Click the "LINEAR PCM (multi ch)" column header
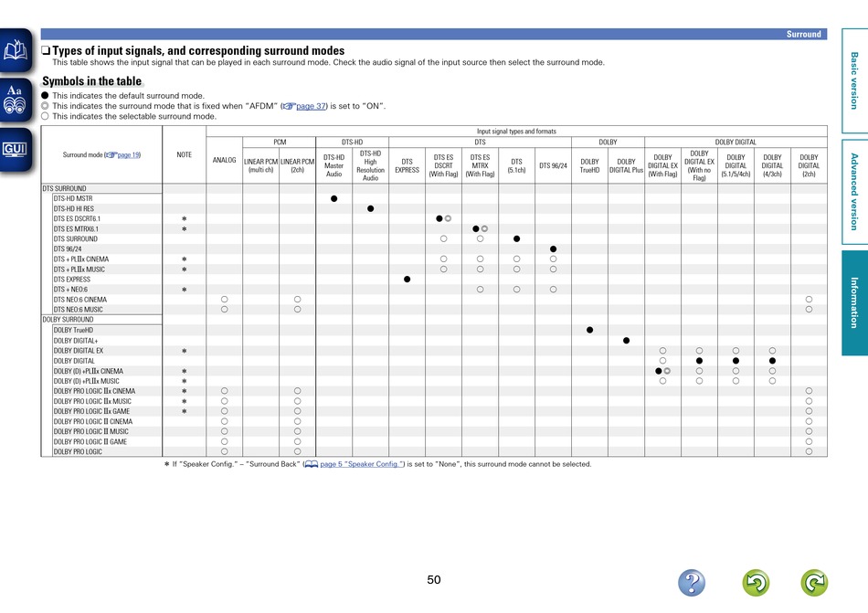868x613 pixels. 260,165
